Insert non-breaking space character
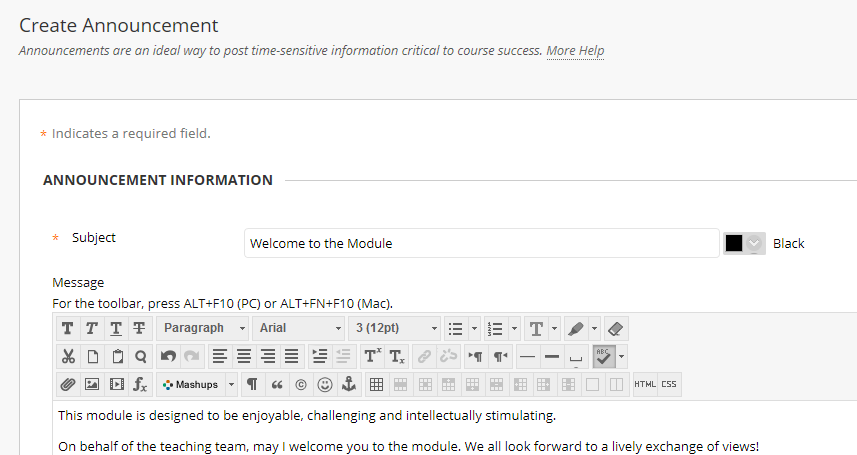 click(x=576, y=357)
